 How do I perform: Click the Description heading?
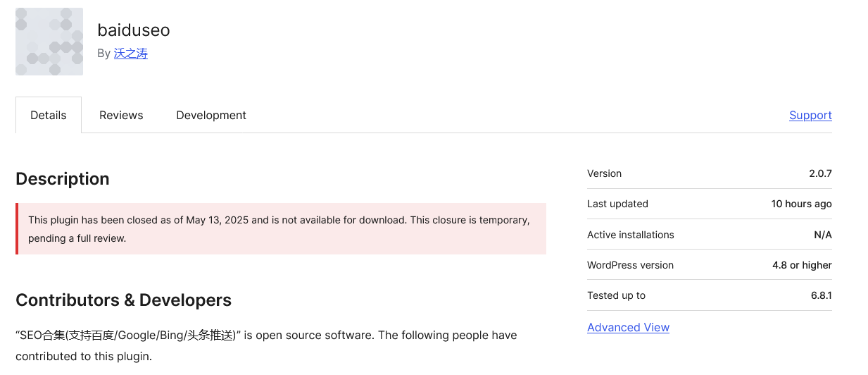click(x=63, y=179)
